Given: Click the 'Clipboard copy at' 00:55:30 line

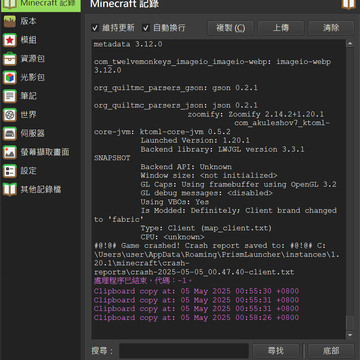Looking at the screenshot, I should tap(196, 291).
